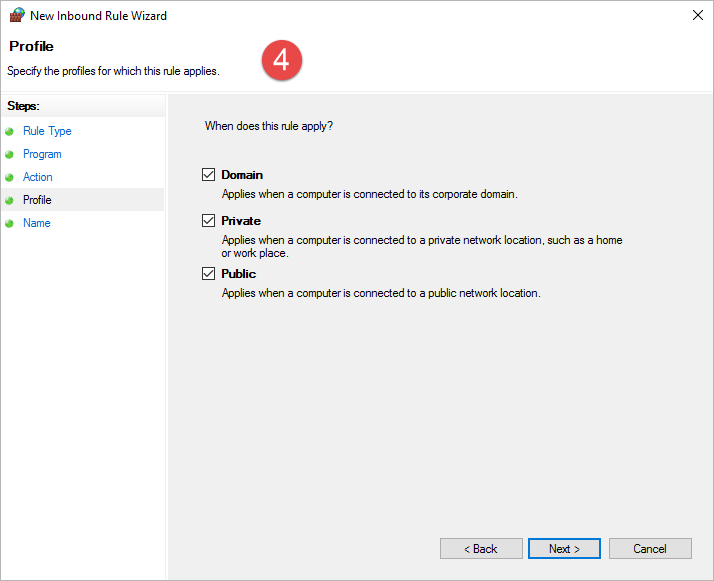Screen dimensions: 714x581
Task: Disable the Public profile checkbox
Action: (209, 274)
